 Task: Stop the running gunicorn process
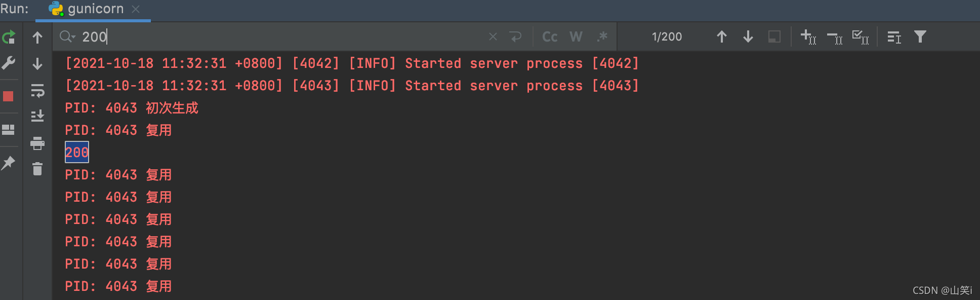coord(8,95)
